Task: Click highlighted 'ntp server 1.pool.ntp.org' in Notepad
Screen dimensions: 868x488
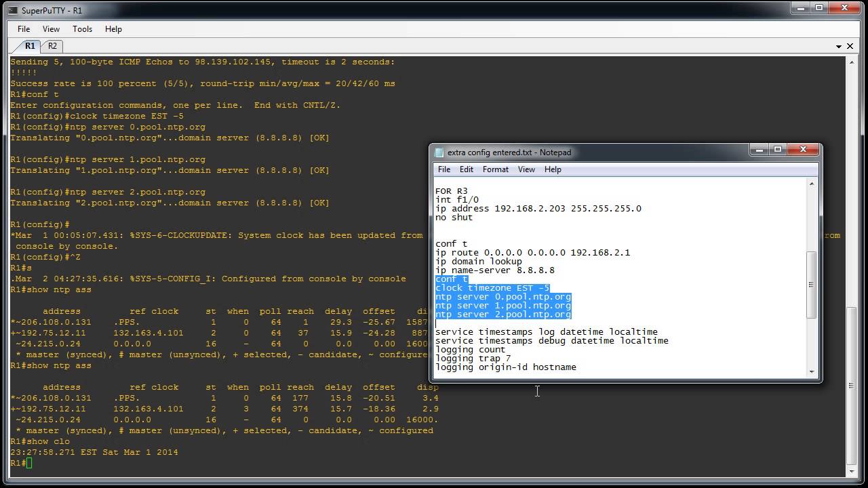Action: pyautogui.click(x=503, y=306)
